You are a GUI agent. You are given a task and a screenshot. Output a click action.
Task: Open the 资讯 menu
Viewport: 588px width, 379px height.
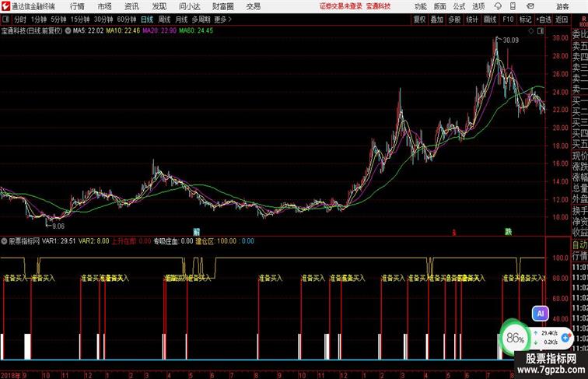pos(131,6)
